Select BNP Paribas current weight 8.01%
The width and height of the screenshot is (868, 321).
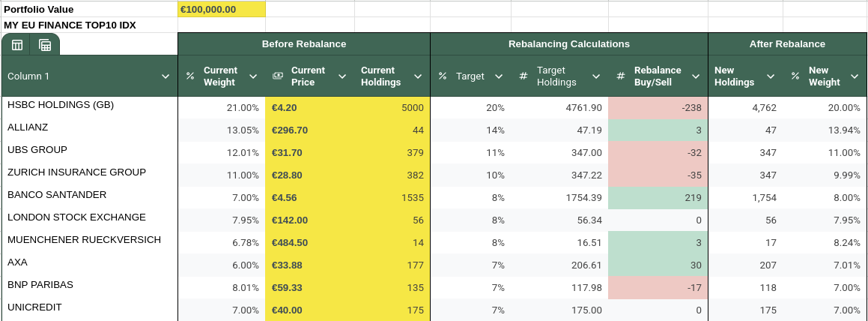pyautogui.click(x=222, y=288)
